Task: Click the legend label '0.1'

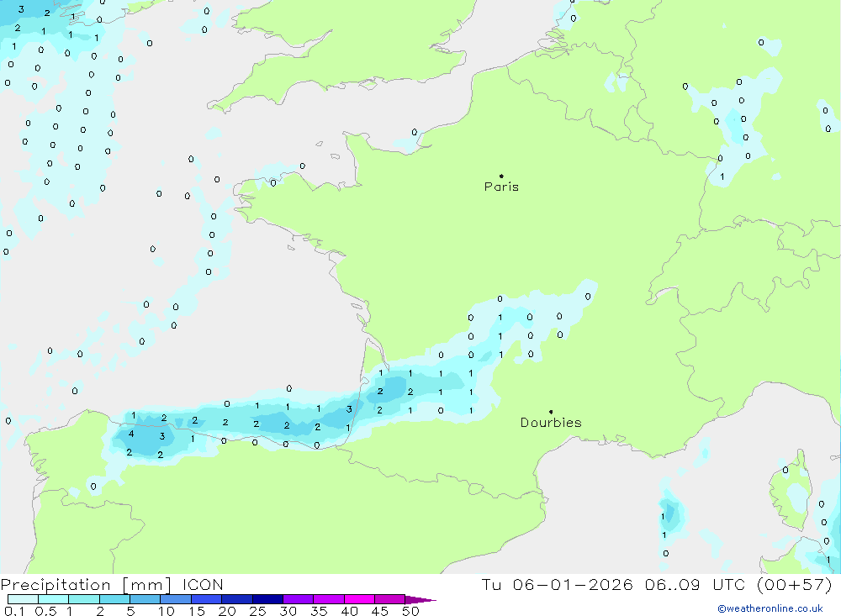Action: (x=14, y=611)
